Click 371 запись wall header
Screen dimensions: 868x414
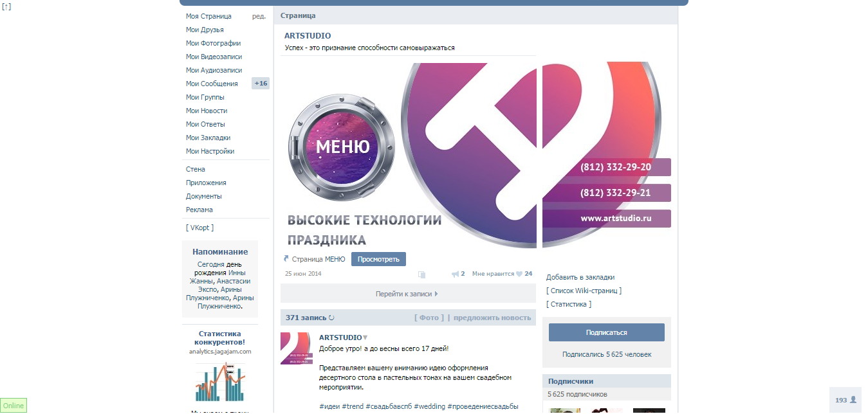[x=306, y=318]
